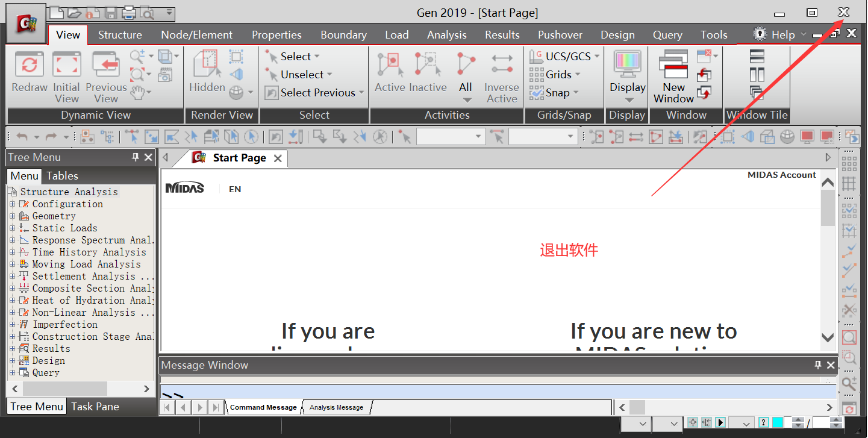Screen dimensions: 868x438
Task: Close the Message Window panel
Action: [x=831, y=365]
